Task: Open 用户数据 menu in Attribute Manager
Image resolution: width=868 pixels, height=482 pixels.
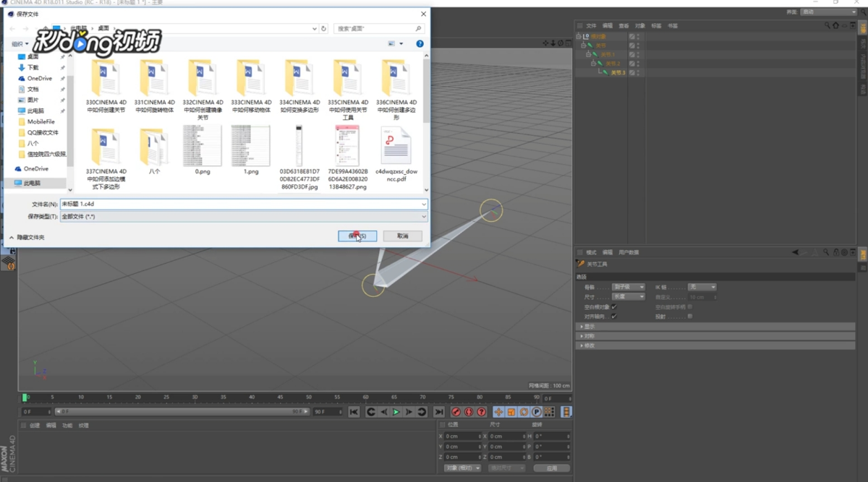Action: click(629, 252)
